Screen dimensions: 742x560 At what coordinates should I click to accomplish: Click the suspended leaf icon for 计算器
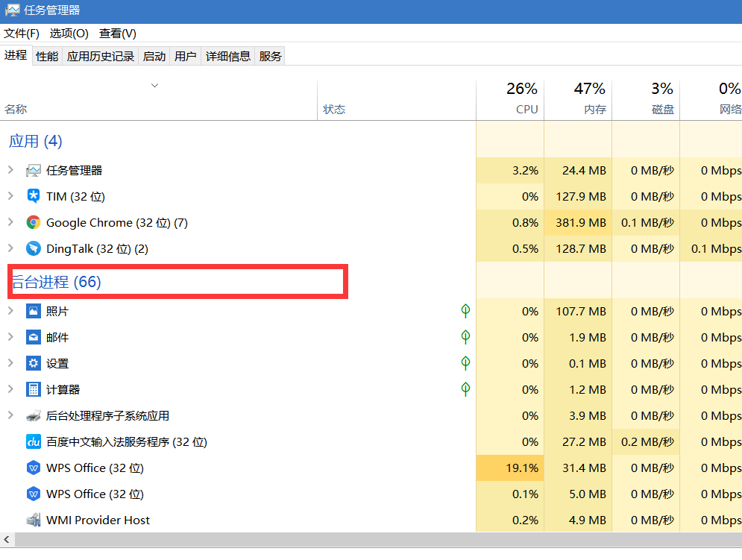(465, 389)
